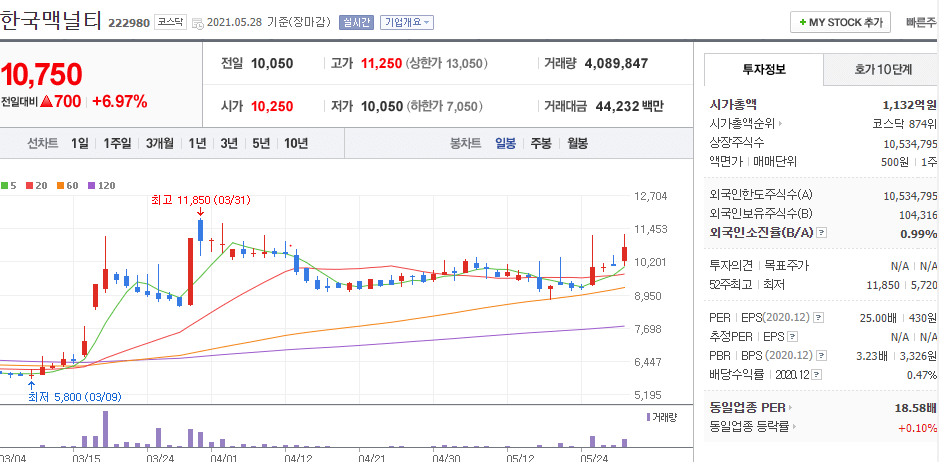The width and height of the screenshot is (939, 462).
Task: Select 3년 line chart period
Action: [x=229, y=144]
